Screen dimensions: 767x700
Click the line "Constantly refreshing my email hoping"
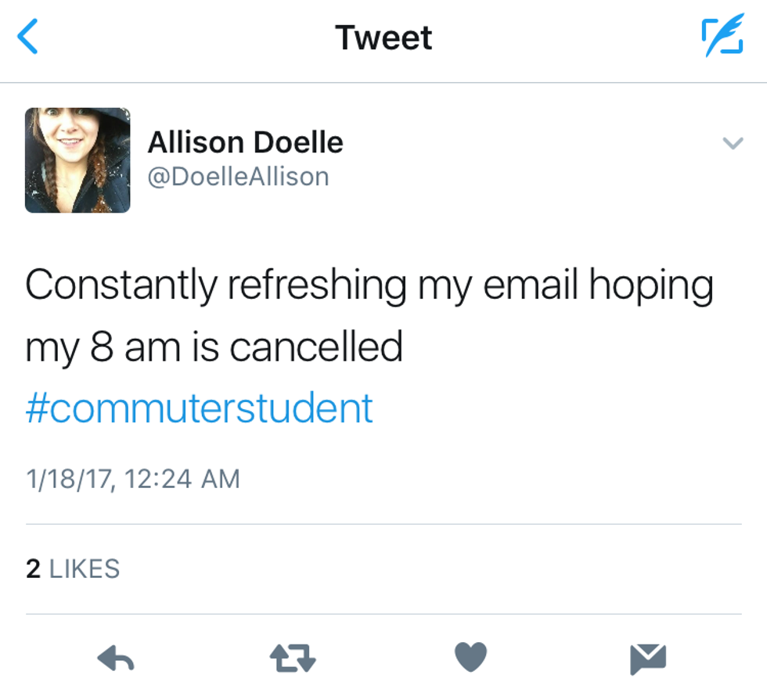click(369, 286)
